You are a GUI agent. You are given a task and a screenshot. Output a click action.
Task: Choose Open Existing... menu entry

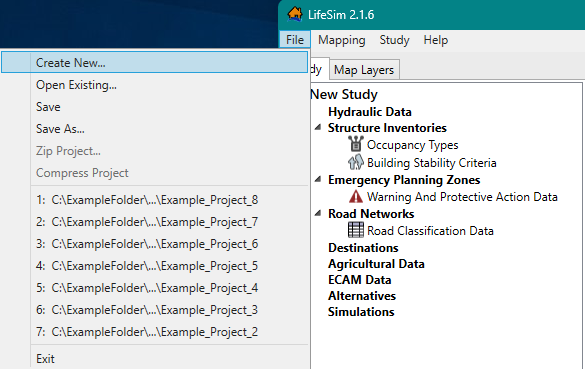(x=154, y=85)
